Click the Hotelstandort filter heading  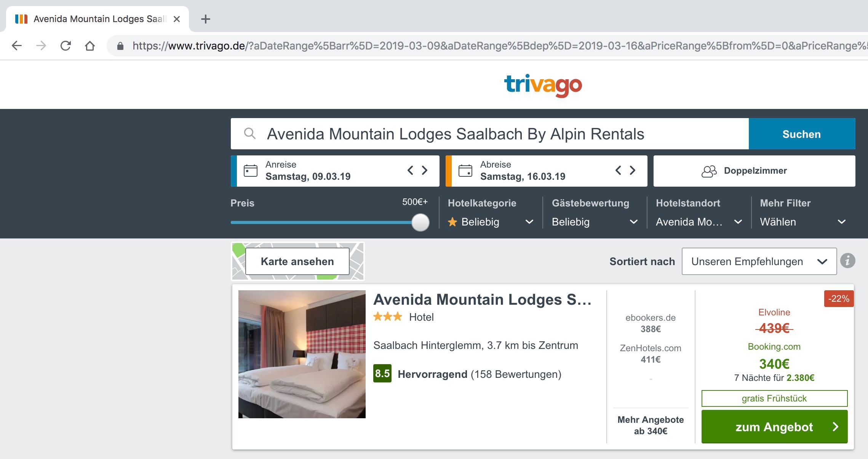point(688,203)
